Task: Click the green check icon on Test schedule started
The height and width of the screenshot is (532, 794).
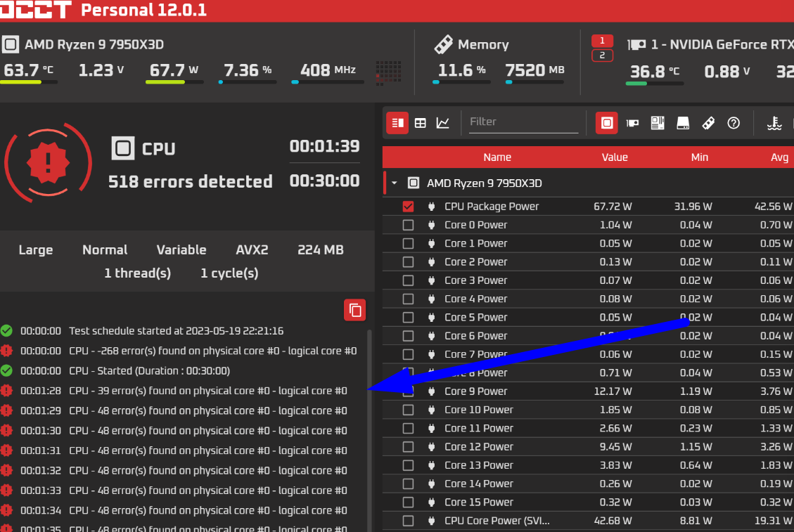Action: (x=6, y=331)
